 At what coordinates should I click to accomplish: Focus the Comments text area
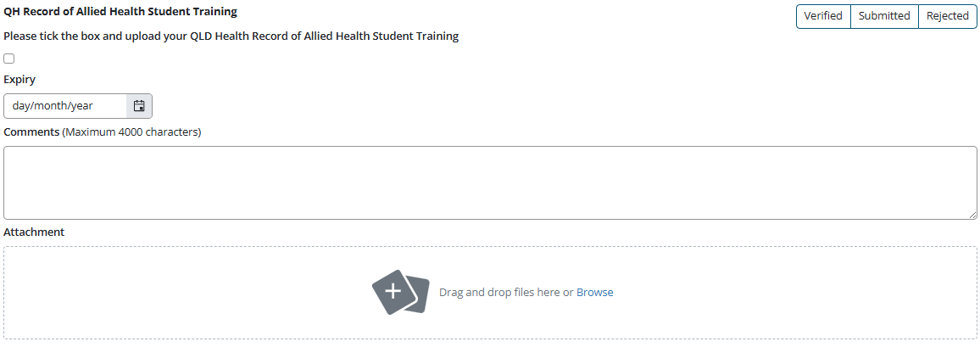pyautogui.click(x=490, y=182)
